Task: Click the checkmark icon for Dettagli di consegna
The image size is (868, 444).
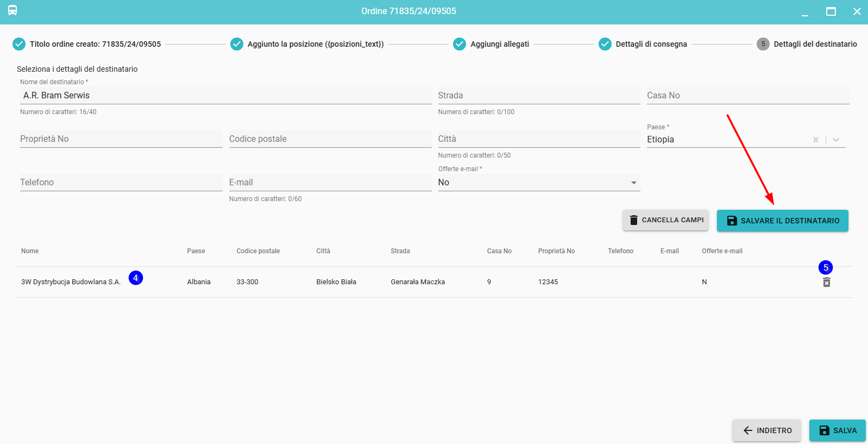Action: pyautogui.click(x=605, y=44)
